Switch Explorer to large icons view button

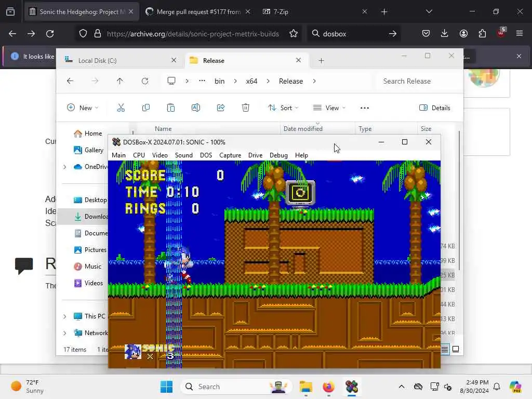point(456,349)
